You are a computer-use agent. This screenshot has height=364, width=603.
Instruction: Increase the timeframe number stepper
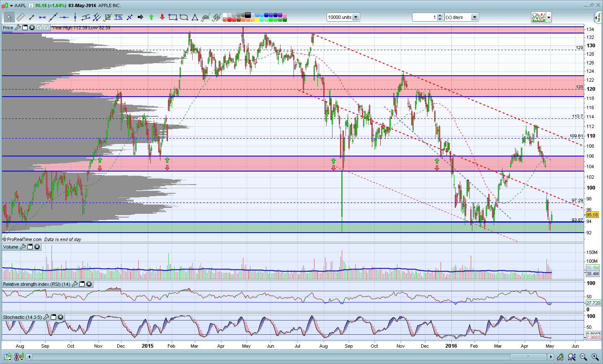coord(440,15)
